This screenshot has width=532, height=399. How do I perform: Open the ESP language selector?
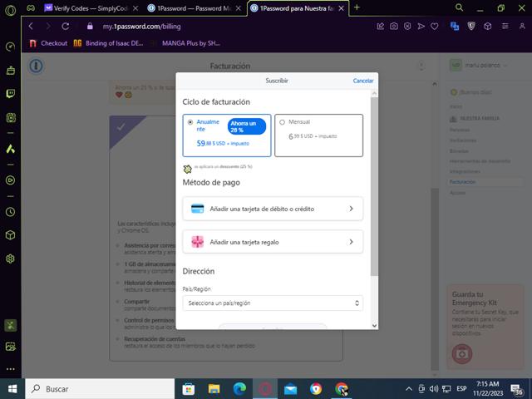[461, 389]
